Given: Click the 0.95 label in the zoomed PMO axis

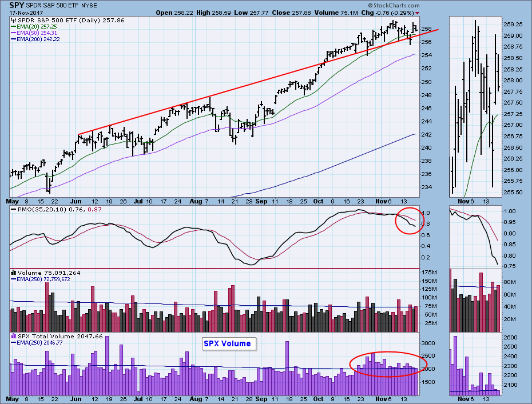Looking at the screenshot, I should click(510, 222).
